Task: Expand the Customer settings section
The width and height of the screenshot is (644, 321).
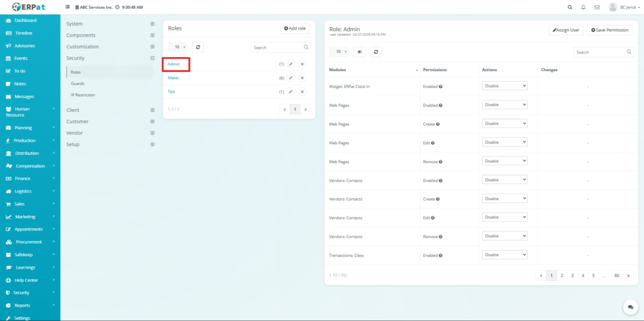Action: click(x=152, y=121)
